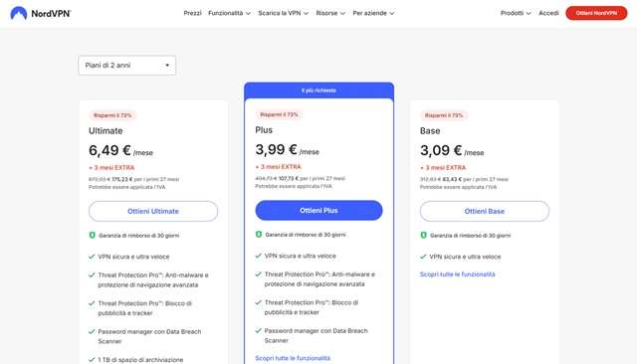Click the 3,99 € price

pyautogui.click(x=276, y=150)
